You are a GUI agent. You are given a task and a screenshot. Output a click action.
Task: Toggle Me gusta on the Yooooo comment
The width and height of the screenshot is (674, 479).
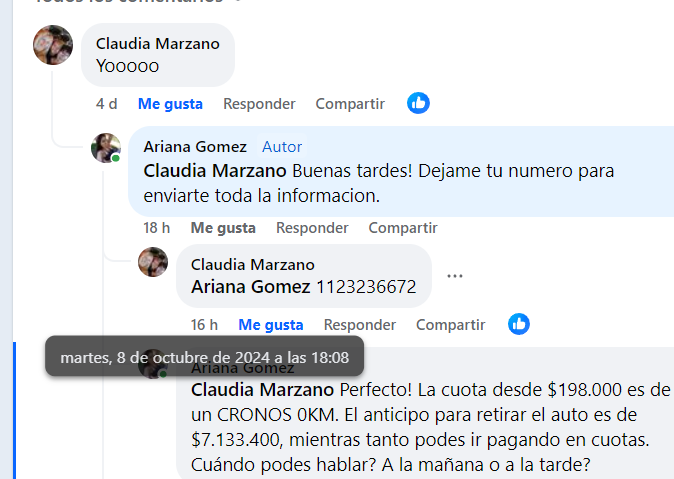click(x=170, y=104)
